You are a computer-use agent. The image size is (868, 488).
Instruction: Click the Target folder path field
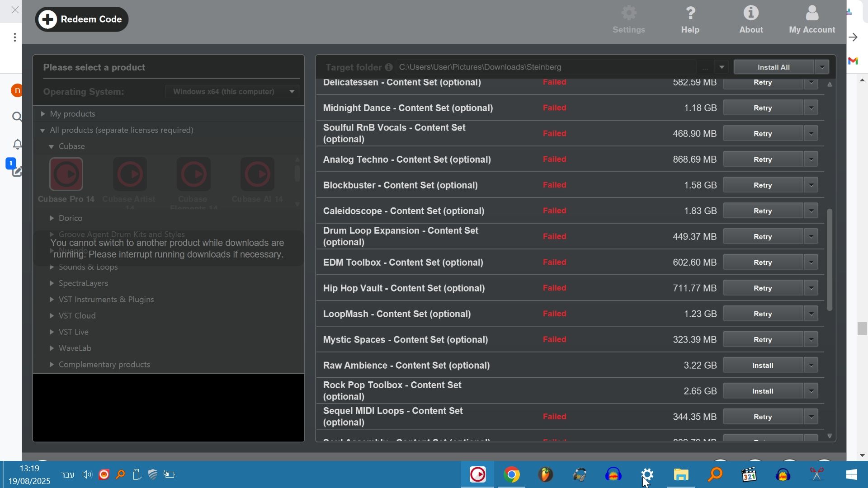(546, 67)
